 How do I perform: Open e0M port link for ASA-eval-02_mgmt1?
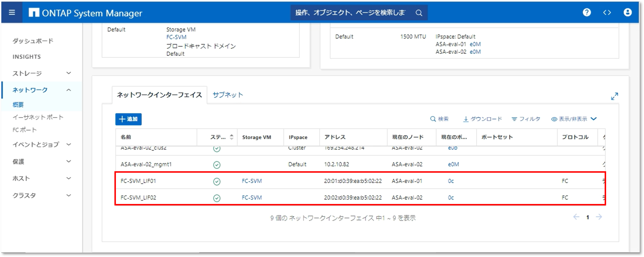[x=453, y=164]
